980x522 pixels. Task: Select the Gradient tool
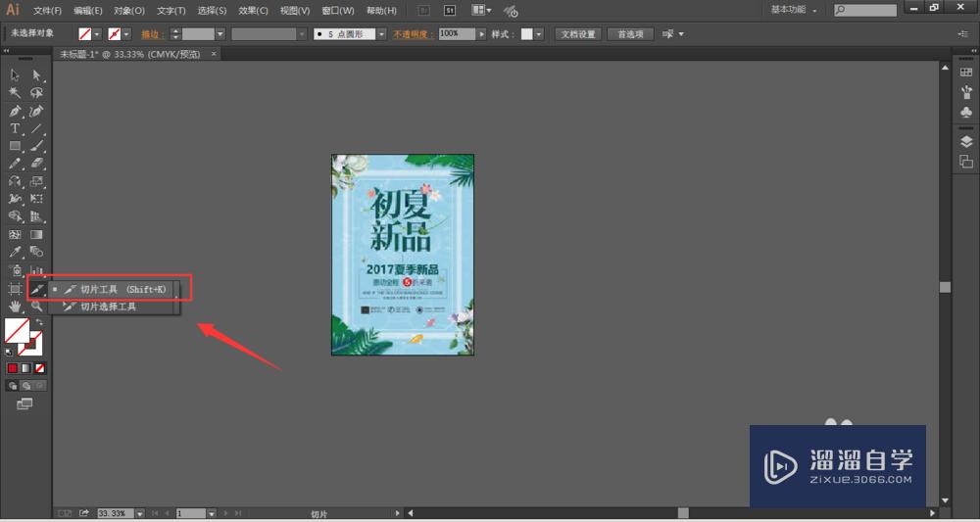(x=36, y=235)
